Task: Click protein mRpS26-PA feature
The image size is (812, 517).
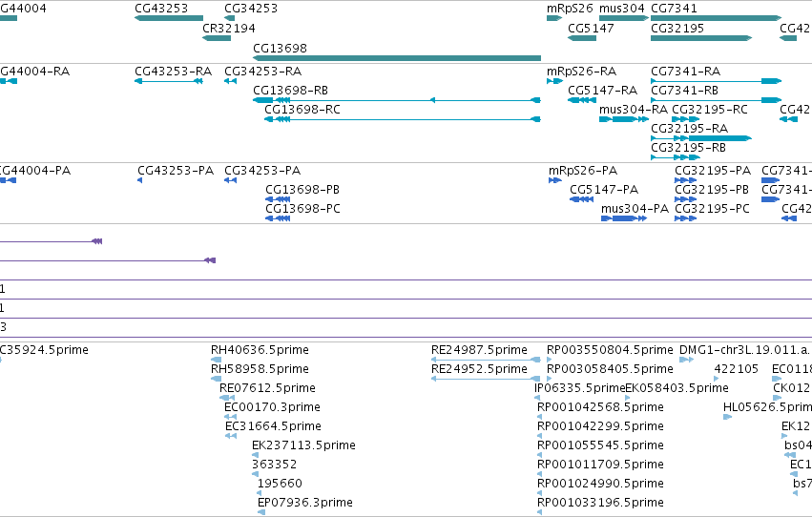Action: point(555,180)
